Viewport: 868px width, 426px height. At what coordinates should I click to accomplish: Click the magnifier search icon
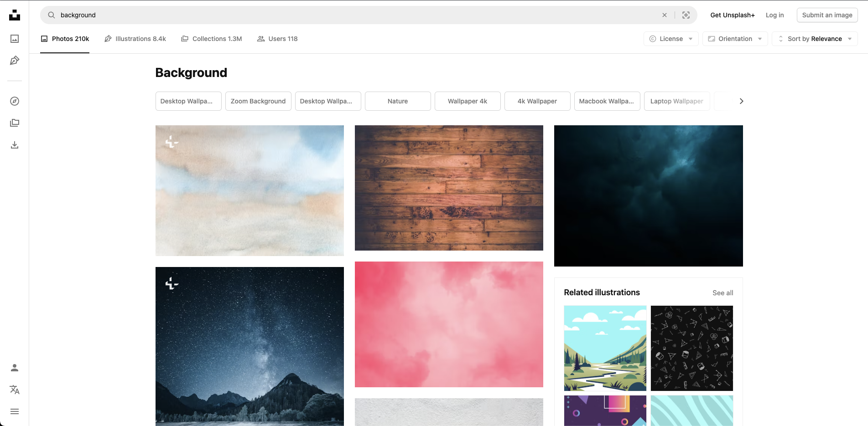(52, 15)
